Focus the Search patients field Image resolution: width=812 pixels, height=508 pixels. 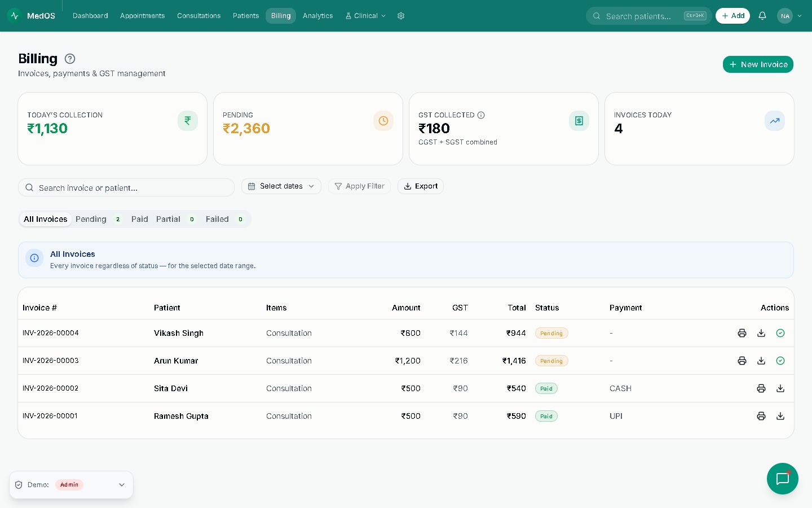pos(648,16)
